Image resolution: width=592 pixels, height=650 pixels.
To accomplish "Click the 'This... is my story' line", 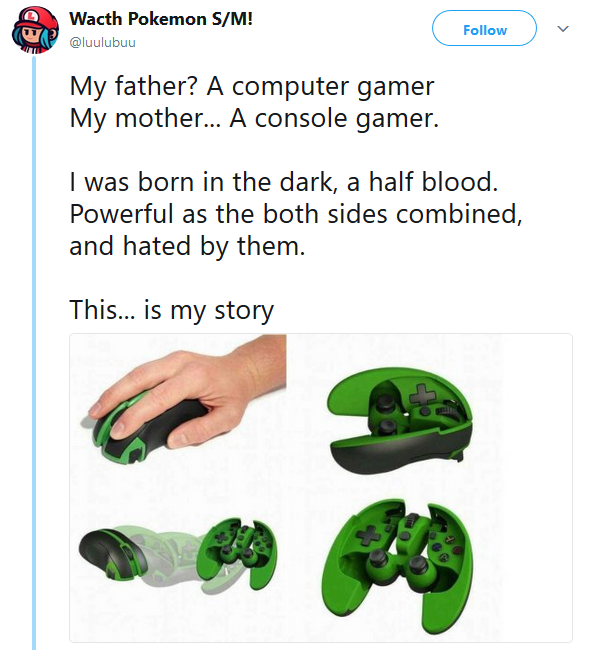I will (x=172, y=310).
